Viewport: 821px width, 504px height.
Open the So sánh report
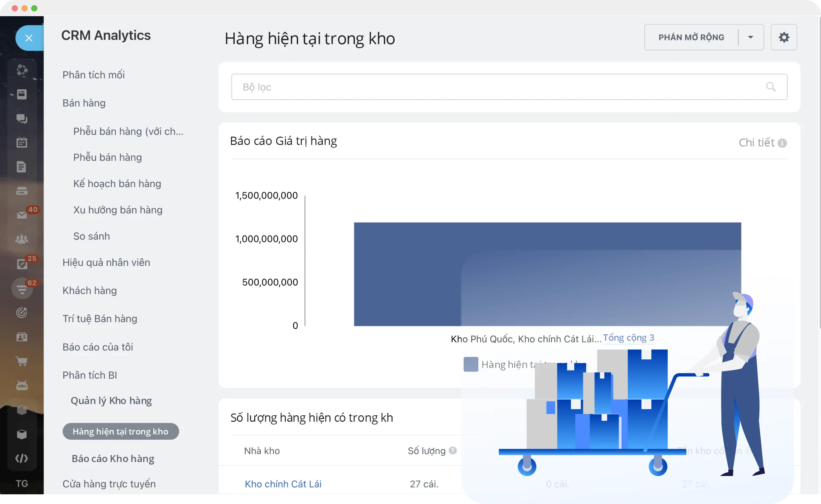pos(92,236)
